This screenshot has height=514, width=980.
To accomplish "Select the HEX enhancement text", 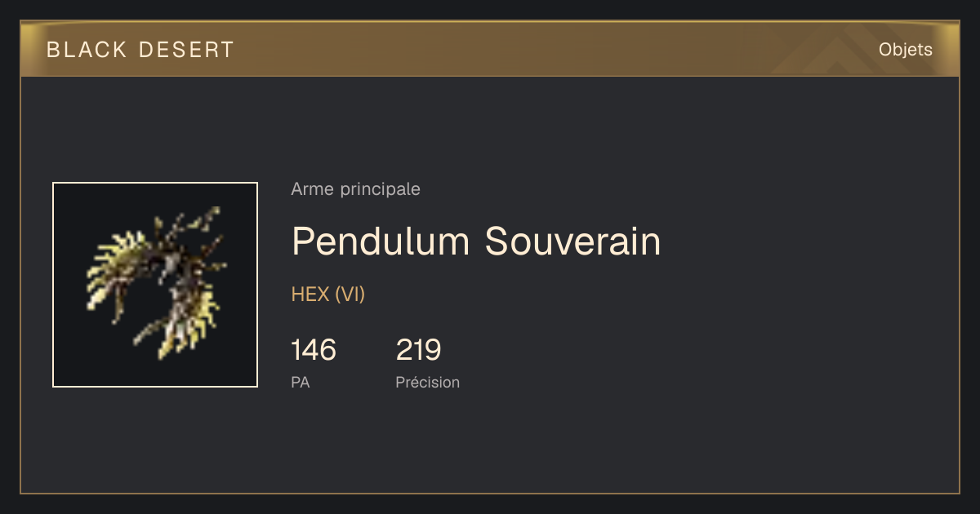I will 310,295.
